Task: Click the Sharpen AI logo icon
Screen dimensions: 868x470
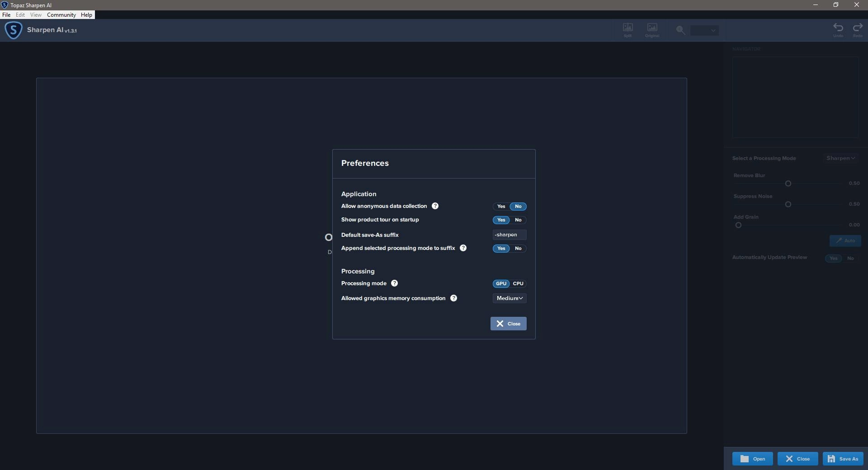Action: coord(13,30)
